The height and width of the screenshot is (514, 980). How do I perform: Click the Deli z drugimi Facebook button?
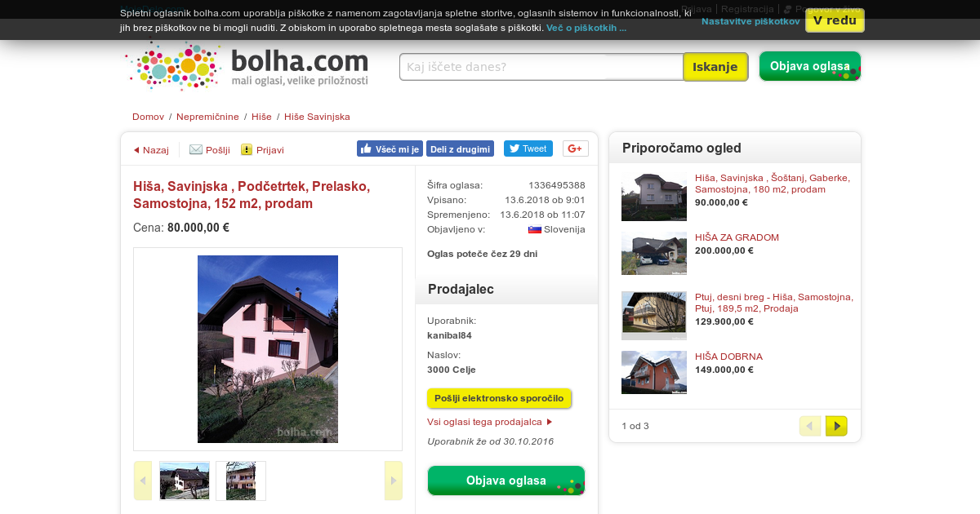click(x=460, y=148)
